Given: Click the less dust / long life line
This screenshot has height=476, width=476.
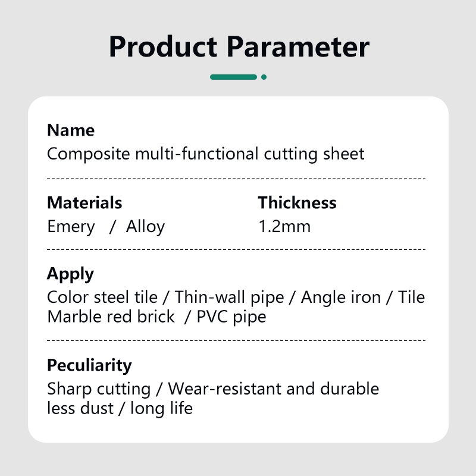Looking at the screenshot, I should click(120, 409).
